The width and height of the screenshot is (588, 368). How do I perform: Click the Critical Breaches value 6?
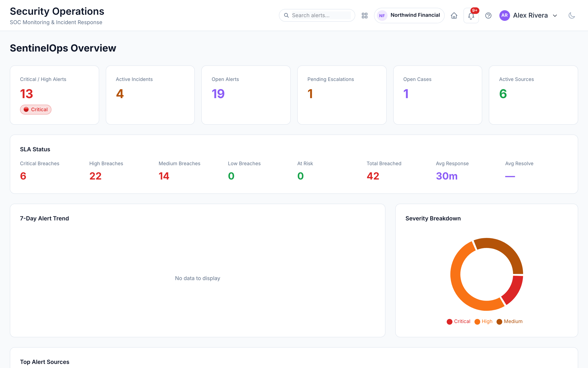tap(23, 176)
